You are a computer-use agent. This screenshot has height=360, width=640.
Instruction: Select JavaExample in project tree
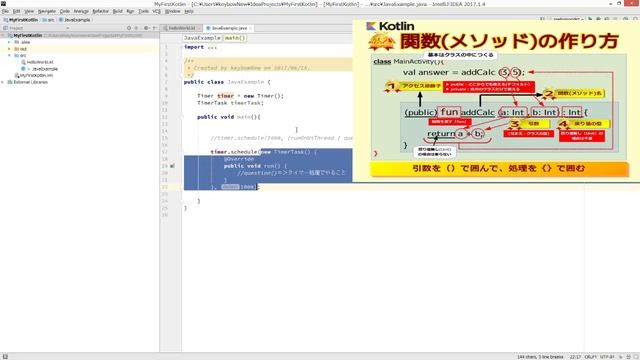click(x=41, y=69)
